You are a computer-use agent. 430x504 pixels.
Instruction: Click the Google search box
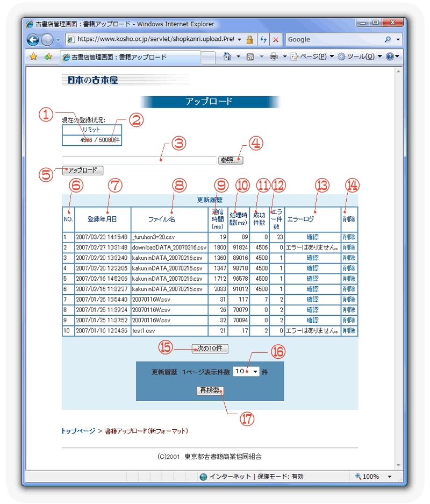tap(334, 40)
